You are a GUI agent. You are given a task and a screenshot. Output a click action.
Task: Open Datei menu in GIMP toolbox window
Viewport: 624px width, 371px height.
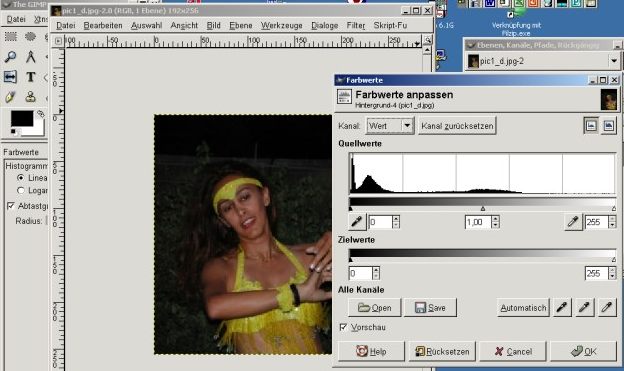click(x=16, y=19)
